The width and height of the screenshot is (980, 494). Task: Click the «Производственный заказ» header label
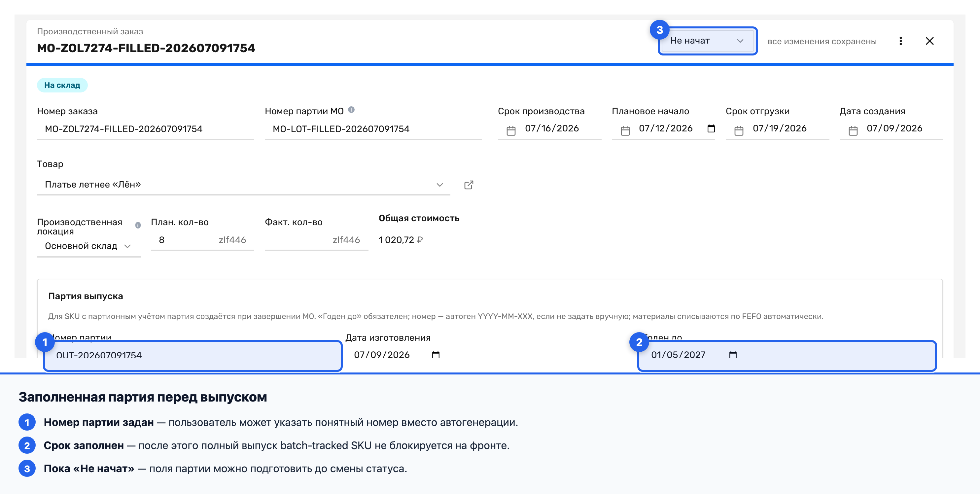(90, 31)
